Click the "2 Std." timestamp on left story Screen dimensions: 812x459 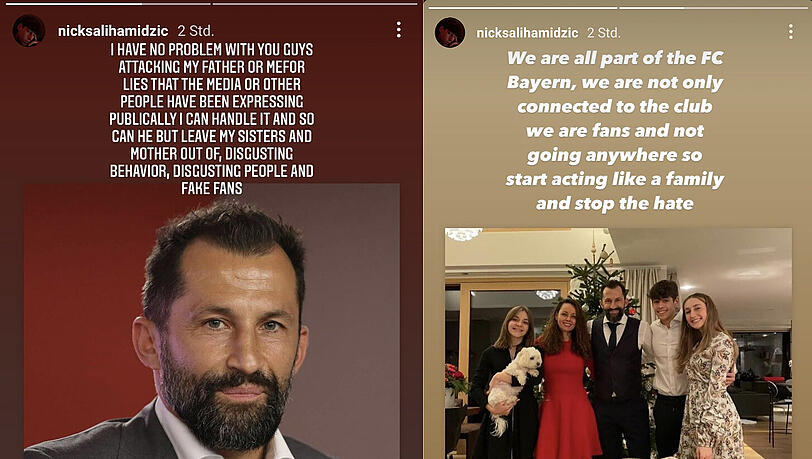click(196, 31)
